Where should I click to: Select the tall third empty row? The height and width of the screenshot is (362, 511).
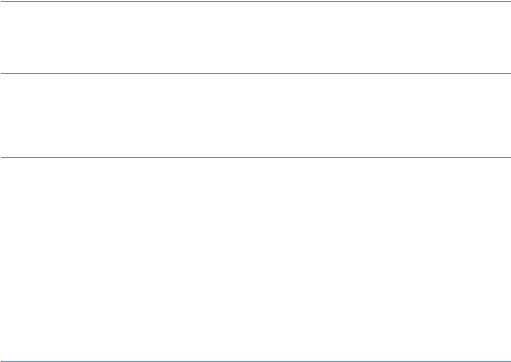pos(256,259)
